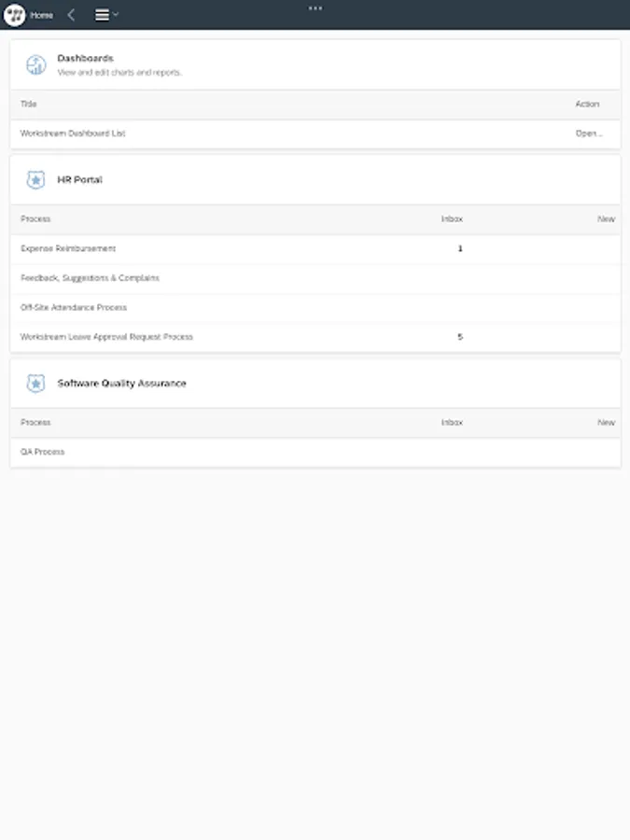Click the three-dot overflow at top center
Image resolution: width=630 pixels, height=840 pixels.
click(x=315, y=7)
